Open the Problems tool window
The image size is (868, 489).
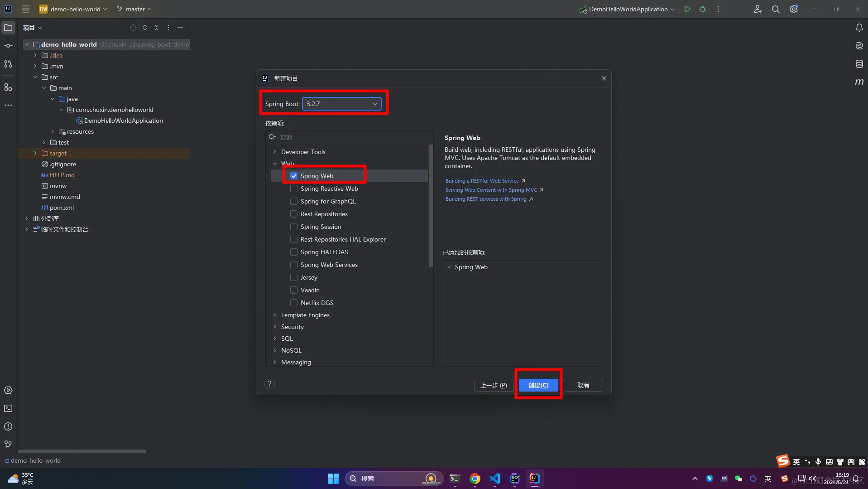pyautogui.click(x=8, y=426)
